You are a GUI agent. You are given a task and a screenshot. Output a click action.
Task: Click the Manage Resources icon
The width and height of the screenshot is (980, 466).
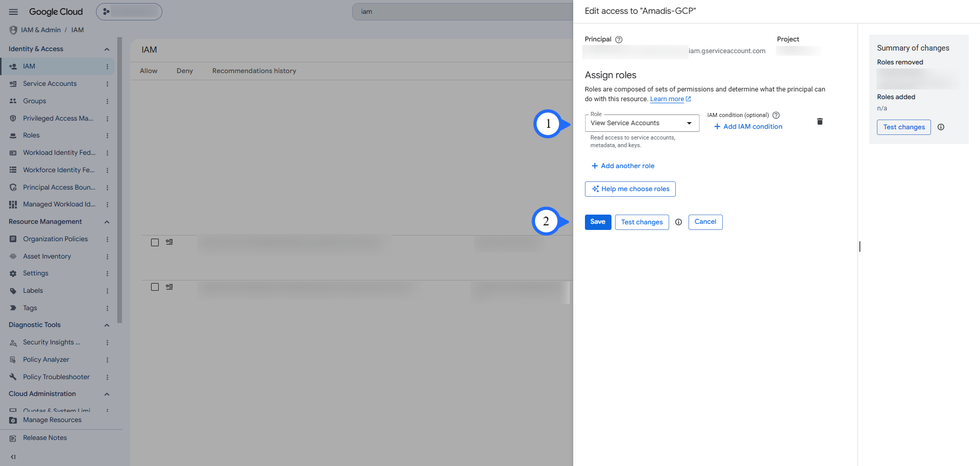13,420
